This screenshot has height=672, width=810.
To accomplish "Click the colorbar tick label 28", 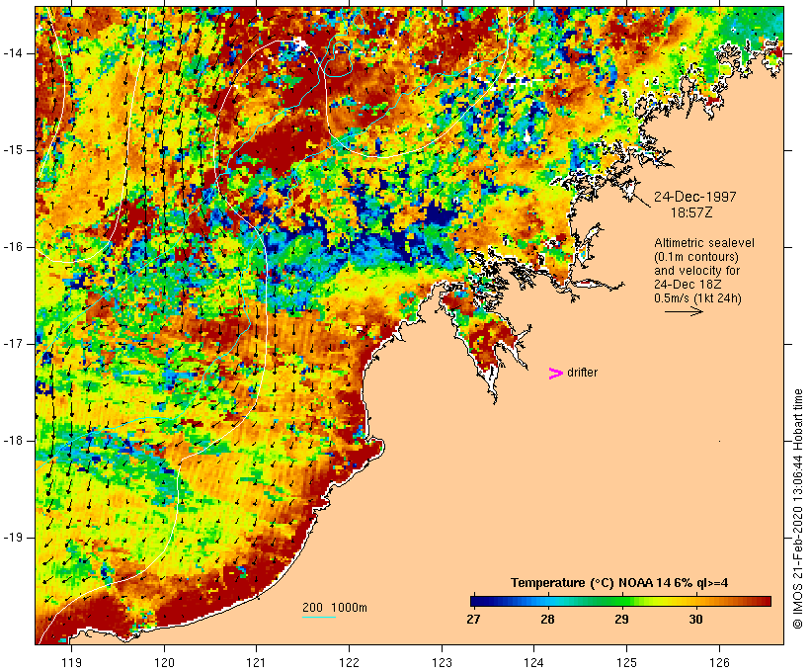I will pyautogui.click(x=547, y=619).
